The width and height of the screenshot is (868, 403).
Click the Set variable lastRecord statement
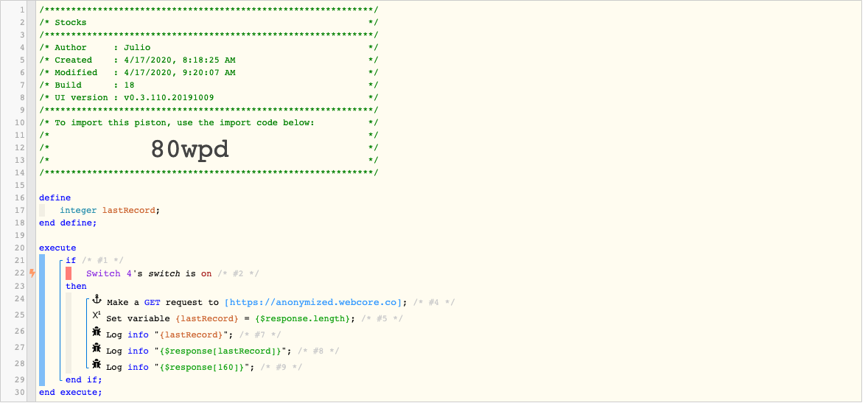coord(231,319)
